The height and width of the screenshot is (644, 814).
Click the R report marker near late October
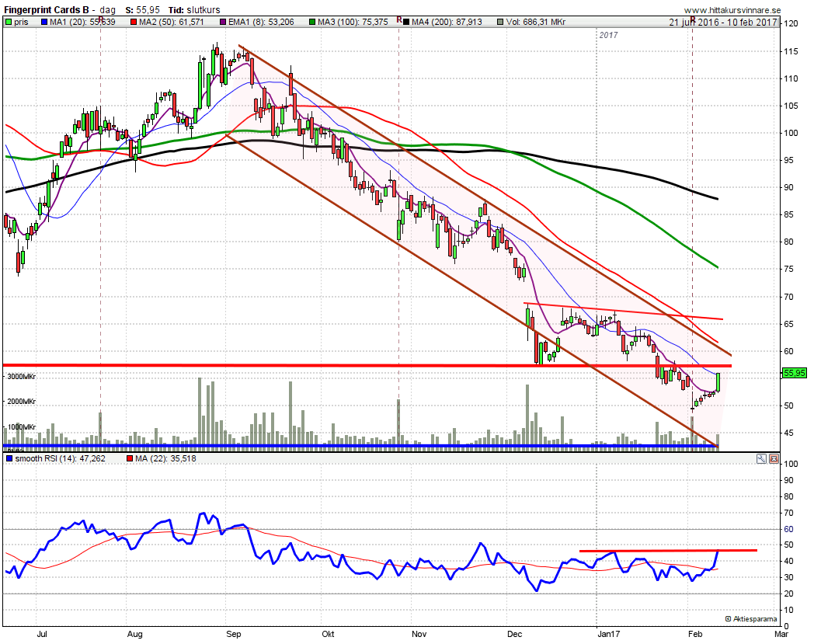tap(399, 19)
